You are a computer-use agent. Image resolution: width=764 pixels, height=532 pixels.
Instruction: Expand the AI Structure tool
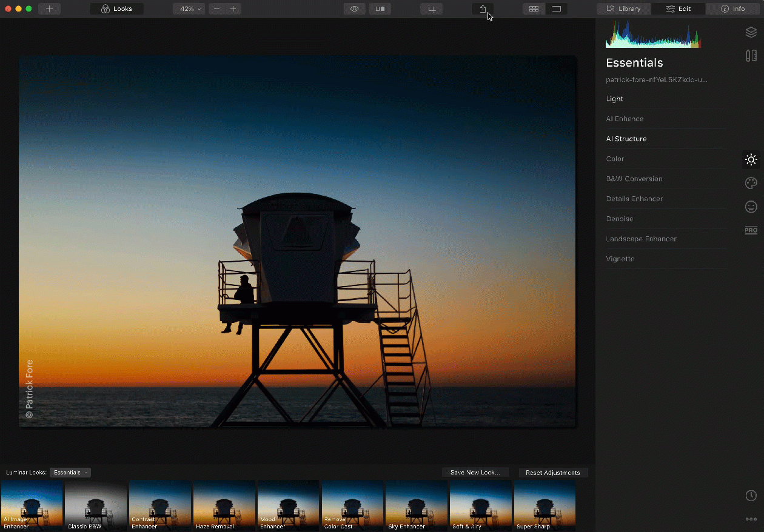click(626, 139)
